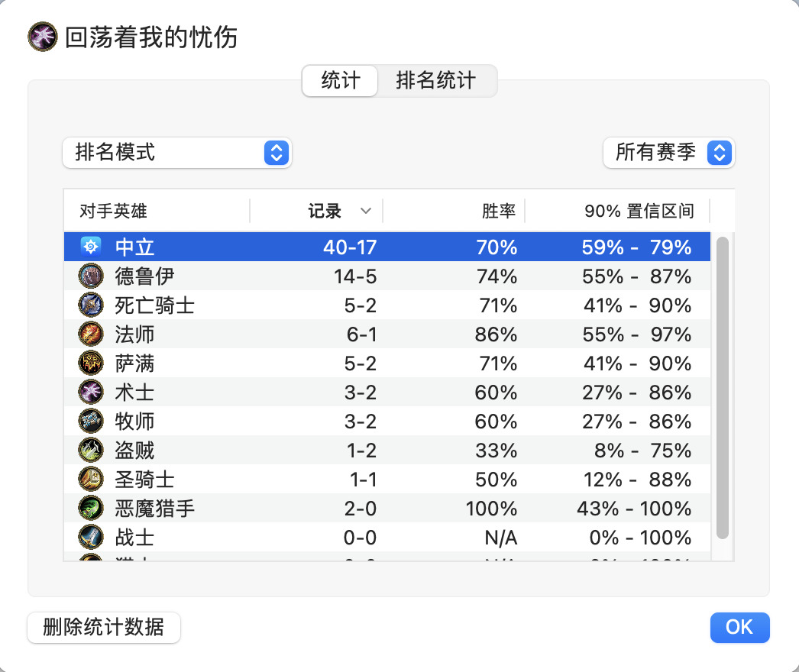Image resolution: width=799 pixels, height=672 pixels.
Task: Switch to the 排名统计 tab
Action: tap(436, 80)
